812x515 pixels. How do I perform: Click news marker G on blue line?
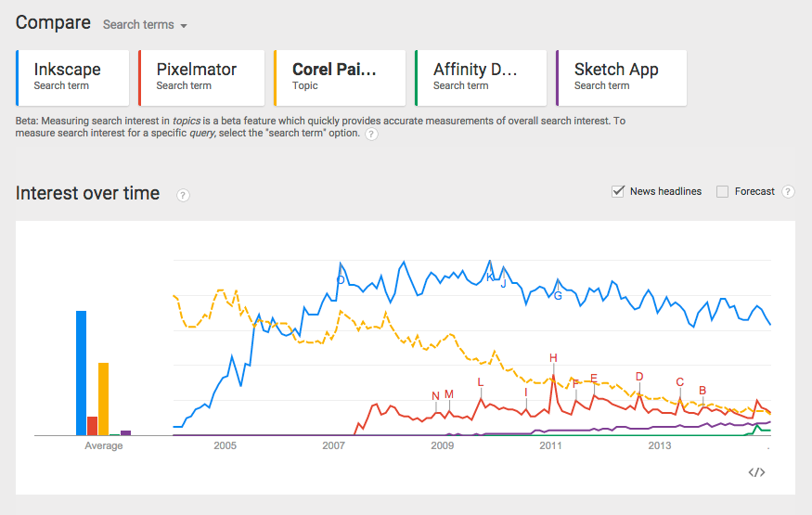pyautogui.click(x=558, y=296)
